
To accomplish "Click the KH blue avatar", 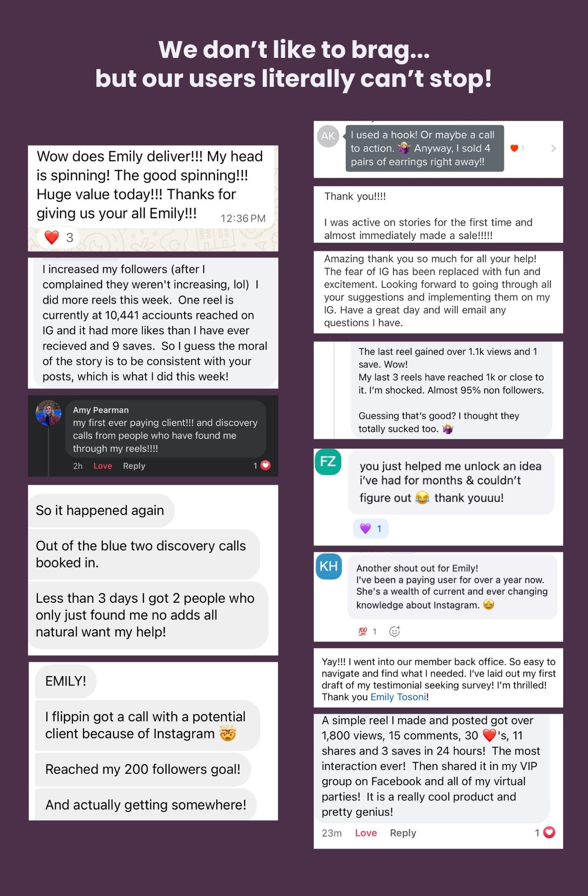I will [x=328, y=566].
